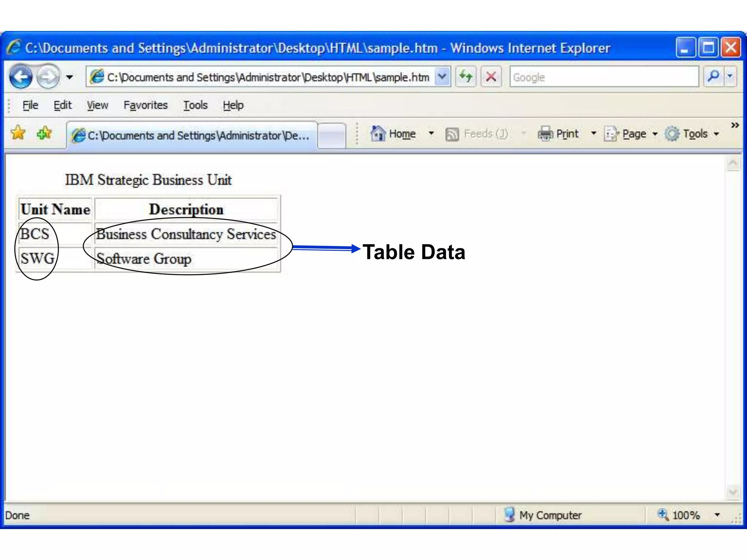Image resolution: width=747 pixels, height=560 pixels.
Task: Click the red X Stop loading icon
Action: click(x=491, y=77)
